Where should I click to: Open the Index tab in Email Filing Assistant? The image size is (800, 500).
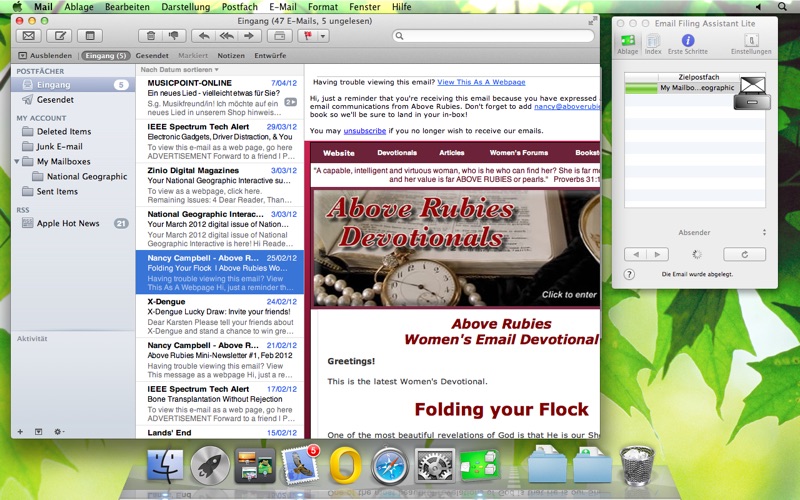653,44
